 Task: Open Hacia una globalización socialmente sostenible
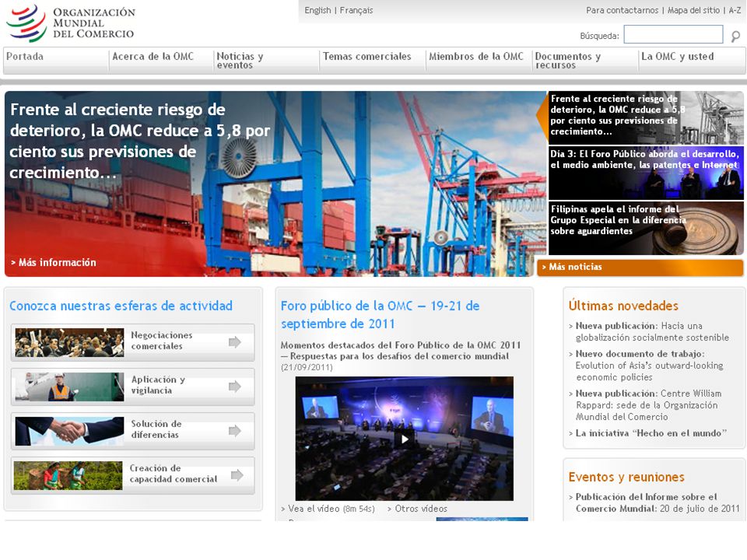652,331
